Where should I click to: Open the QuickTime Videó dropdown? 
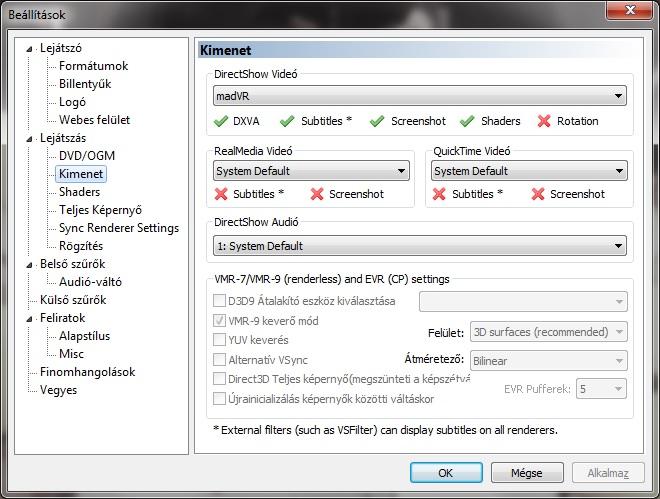[x=529, y=171]
